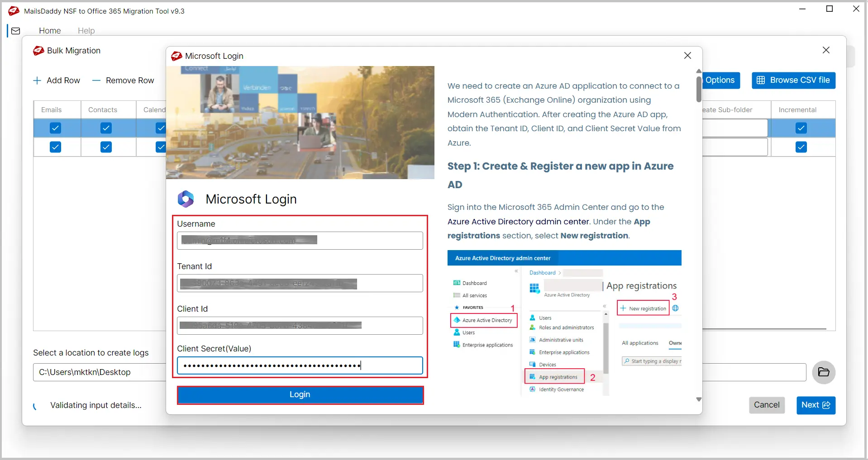Screen dimensions: 868x460
Task: Open the Home menu tab
Action: pyautogui.click(x=50, y=31)
